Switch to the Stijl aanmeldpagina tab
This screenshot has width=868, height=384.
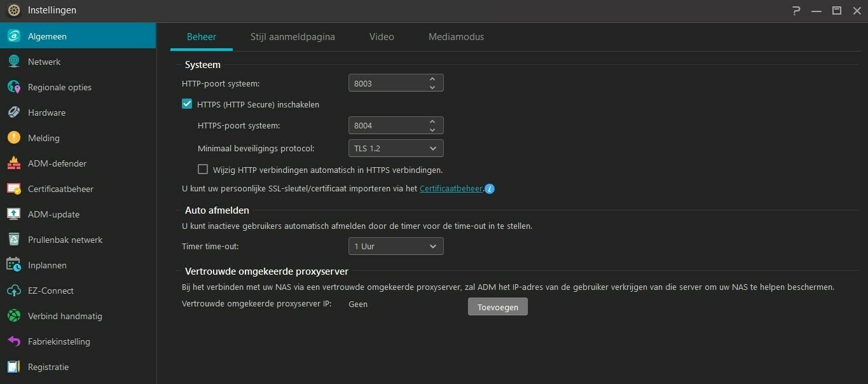click(293, 37)
